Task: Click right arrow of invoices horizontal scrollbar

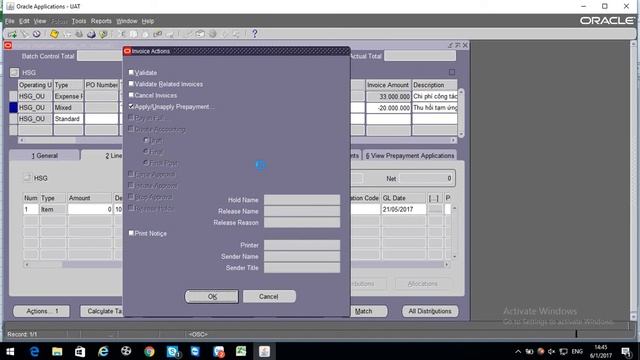Action: [x=453, y=140]
